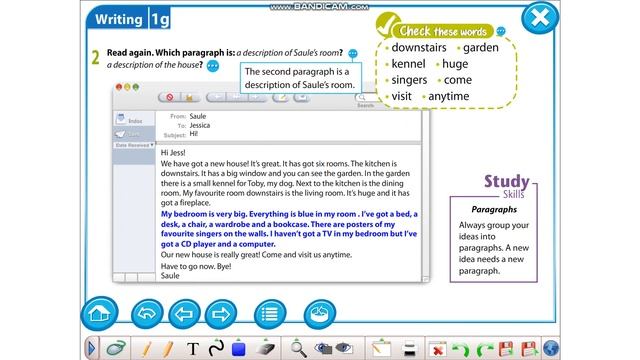The width and height of the screenshot is (640, 360).
Task: Click the email 'Subject: Hi!' field
Action: tap(181, 135)
